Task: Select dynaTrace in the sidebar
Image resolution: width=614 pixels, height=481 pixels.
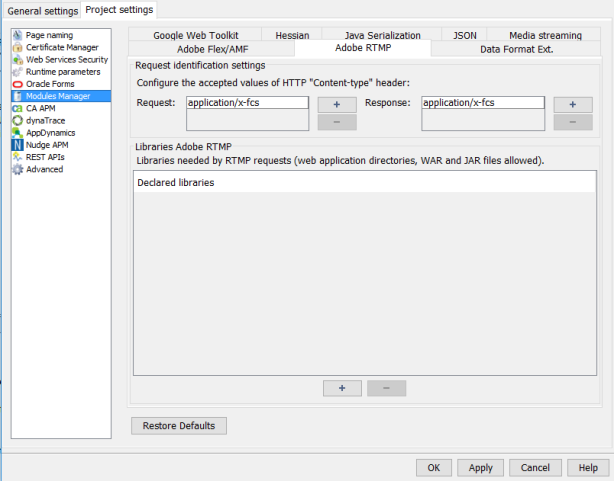Action: click(45, 121)
